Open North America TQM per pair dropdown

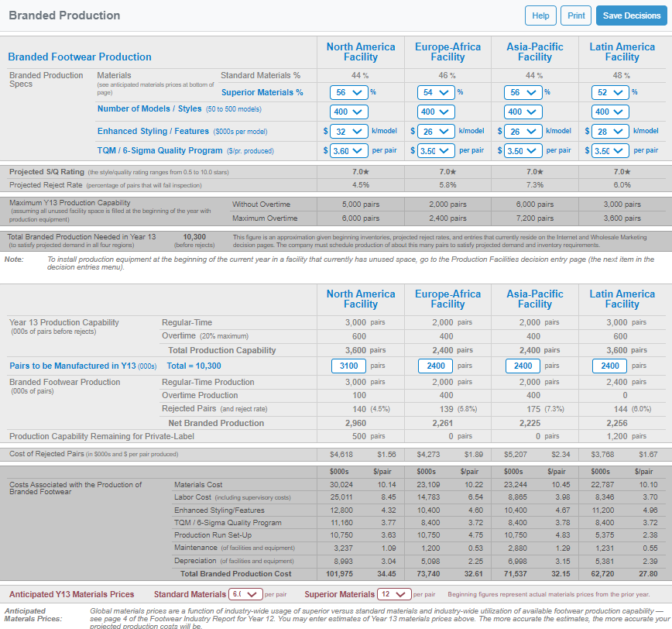point(349,151)
